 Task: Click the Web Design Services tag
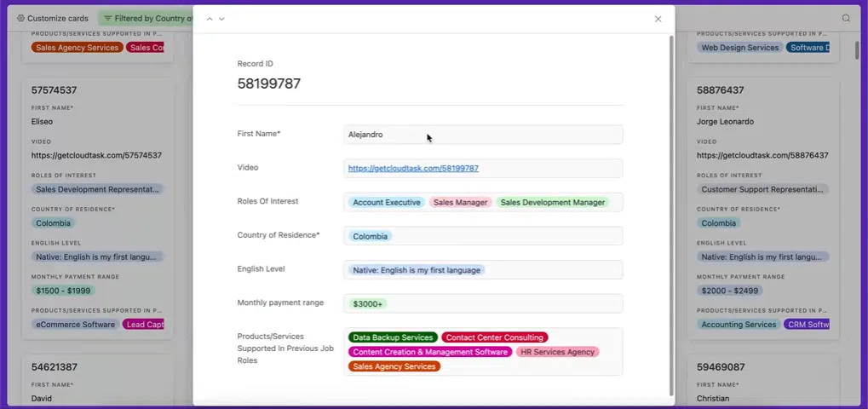[740, 48]
